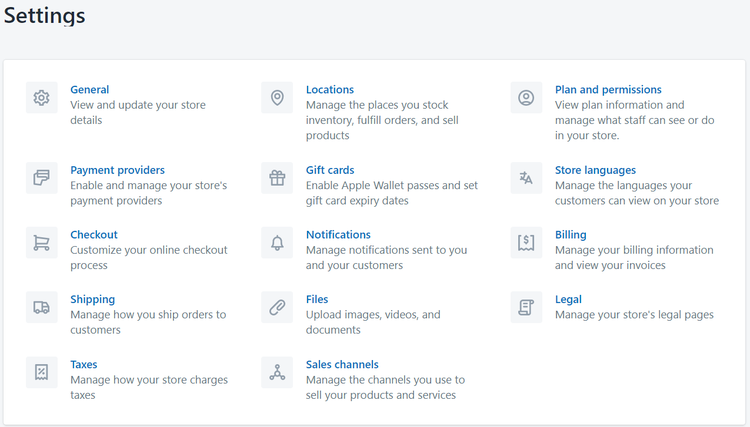Open the General settings link
Screen dimensions: 750x427
(90, 90)
